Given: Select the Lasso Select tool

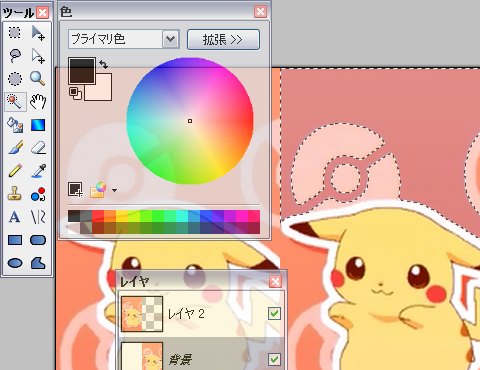Looking at the screenshot, I should click(15, 56).
